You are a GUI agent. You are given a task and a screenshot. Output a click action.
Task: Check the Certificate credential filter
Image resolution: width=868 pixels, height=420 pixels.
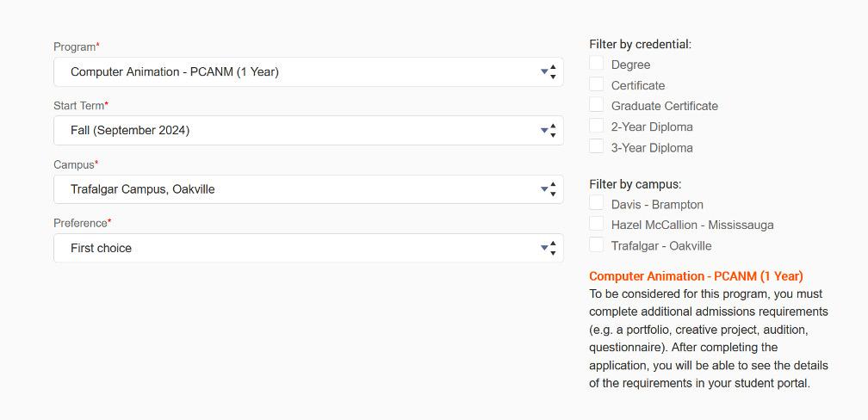pyautogui.click(x=597, y=83)
